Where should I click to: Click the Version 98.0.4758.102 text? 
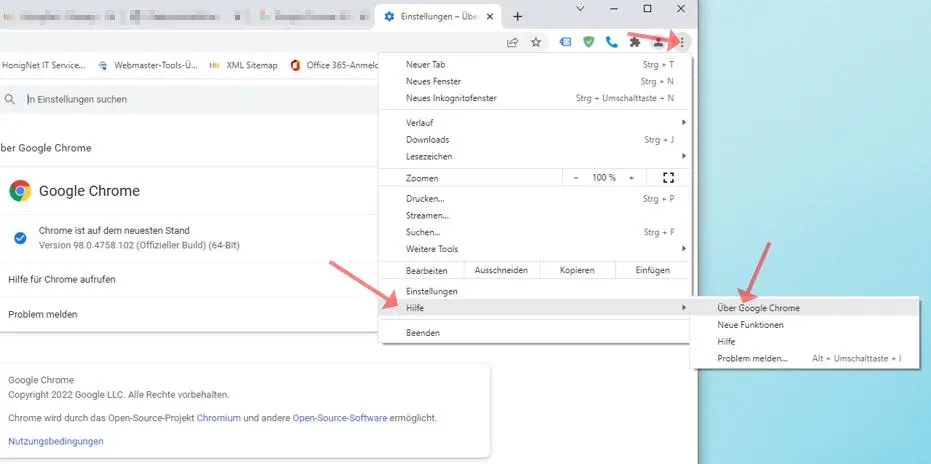point(139,245)
